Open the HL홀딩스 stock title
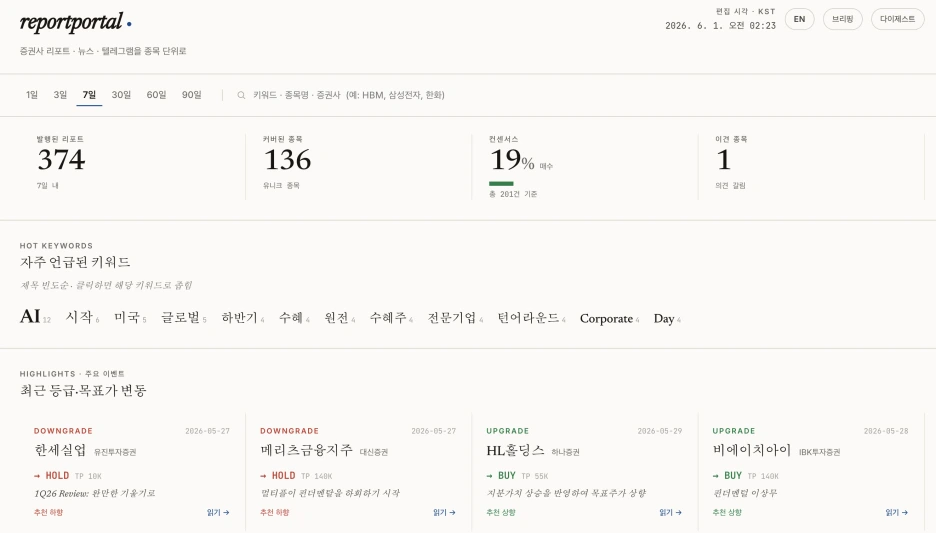Image resolution: width=936 pixels, height=533 pixels. (515, 450)
